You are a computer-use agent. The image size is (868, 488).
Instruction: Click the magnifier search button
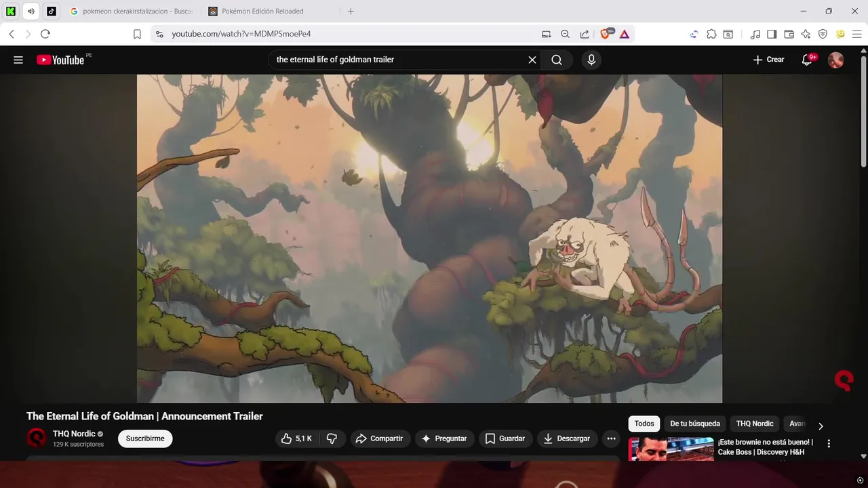click(x=557, y=60)
